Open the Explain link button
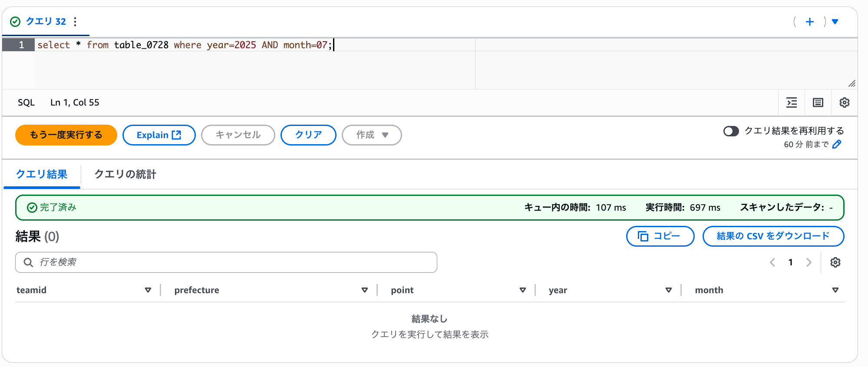Screen dimensions: 868x367 coord(159,135)
